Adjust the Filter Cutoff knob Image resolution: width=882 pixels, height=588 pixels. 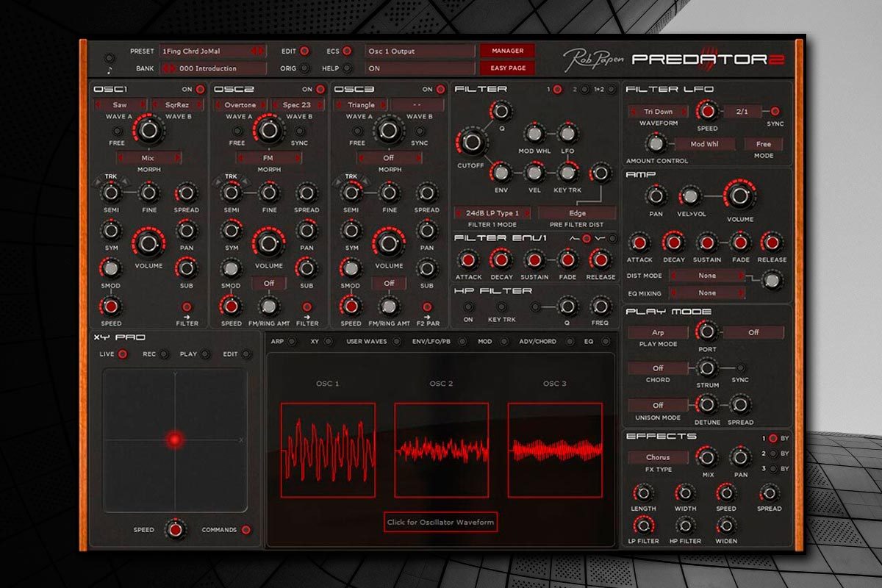point(470,141)
